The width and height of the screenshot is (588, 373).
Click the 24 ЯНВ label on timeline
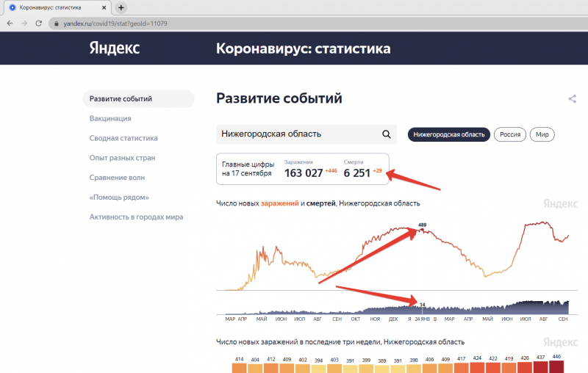pos(422,319)
